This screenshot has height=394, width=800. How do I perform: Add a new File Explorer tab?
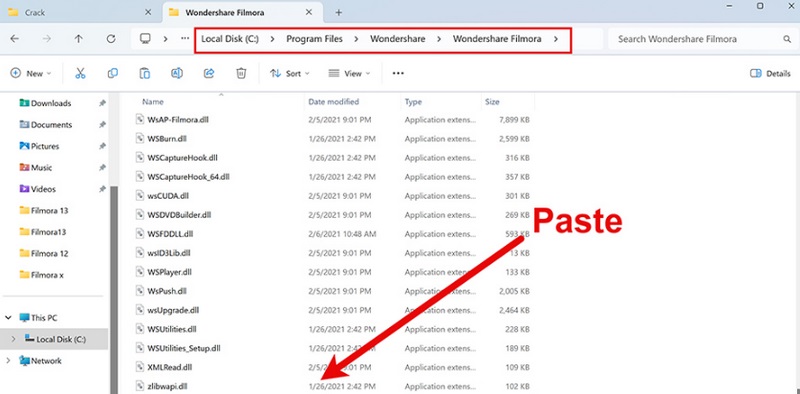[x=339, y=12]
